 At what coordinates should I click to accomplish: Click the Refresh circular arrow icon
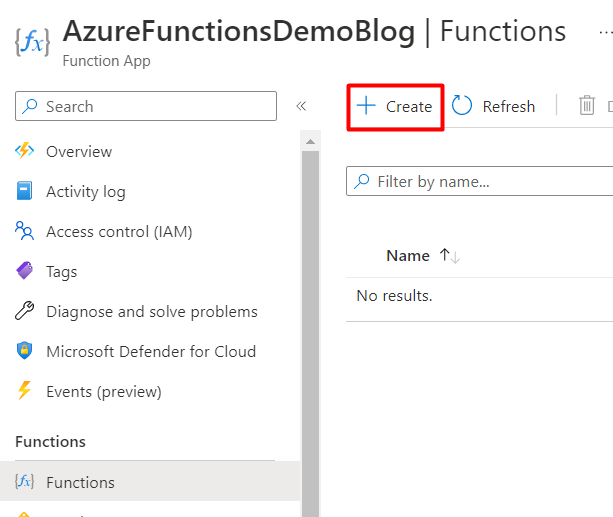[x=462, y=106]
